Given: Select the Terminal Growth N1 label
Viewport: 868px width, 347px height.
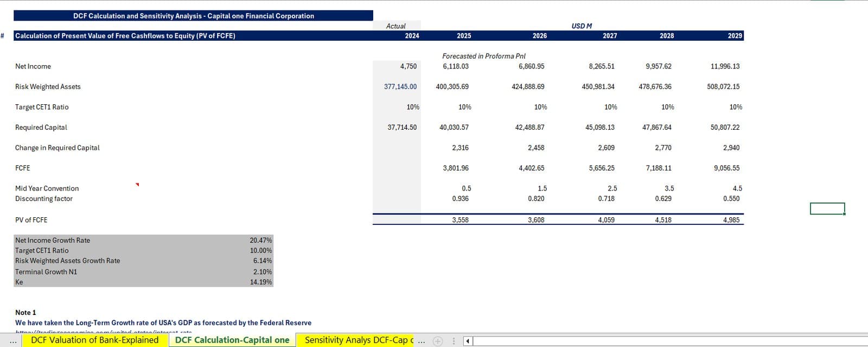Looking at the screenshot, I should point(46,272).
